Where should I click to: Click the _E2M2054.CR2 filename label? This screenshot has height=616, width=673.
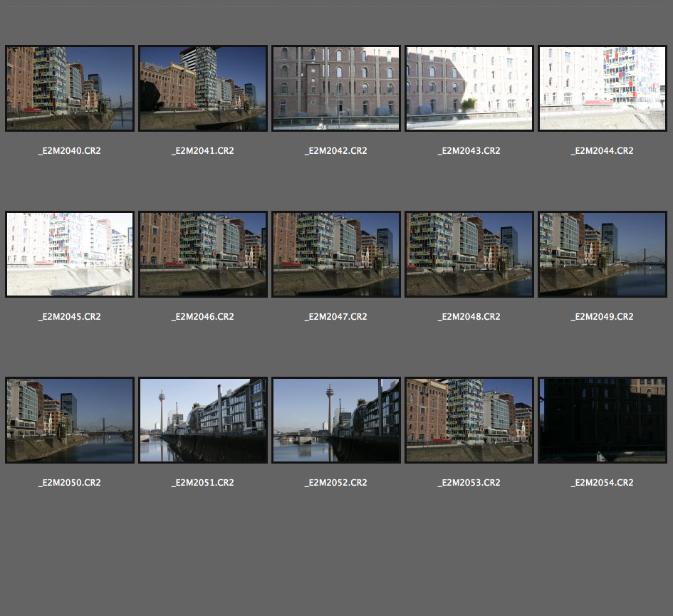point(602,483)
